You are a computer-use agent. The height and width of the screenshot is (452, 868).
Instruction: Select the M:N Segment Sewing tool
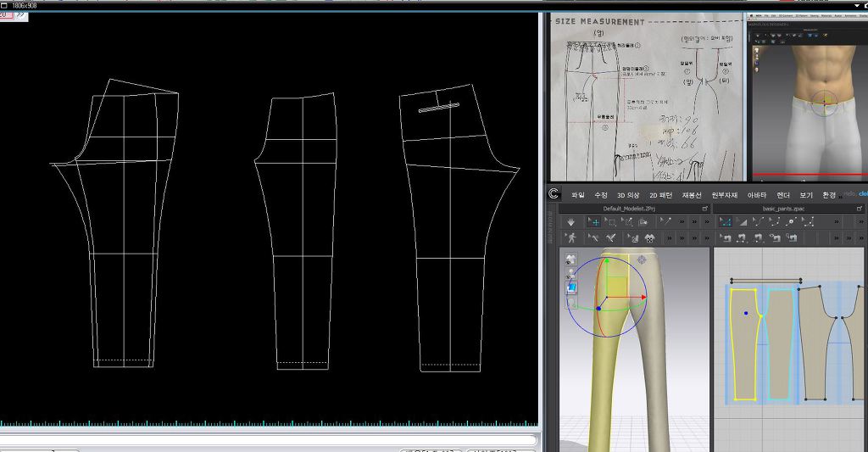tap(775, 238)
